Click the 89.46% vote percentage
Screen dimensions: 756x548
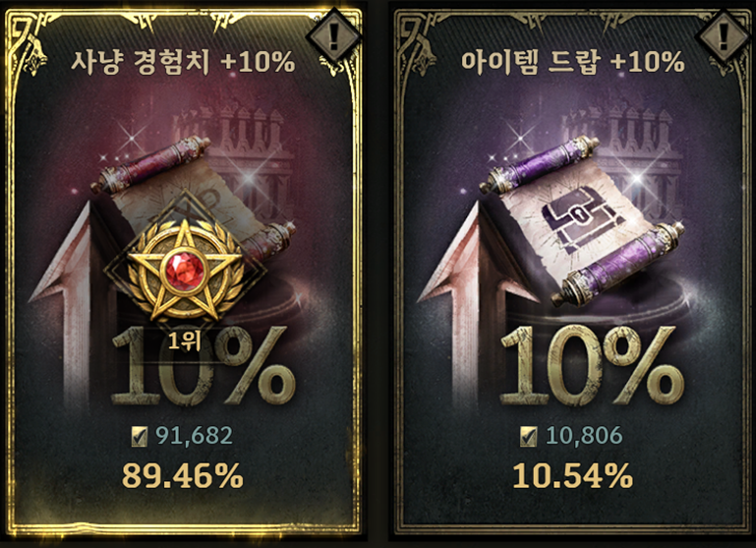click(x=183, y=476)
